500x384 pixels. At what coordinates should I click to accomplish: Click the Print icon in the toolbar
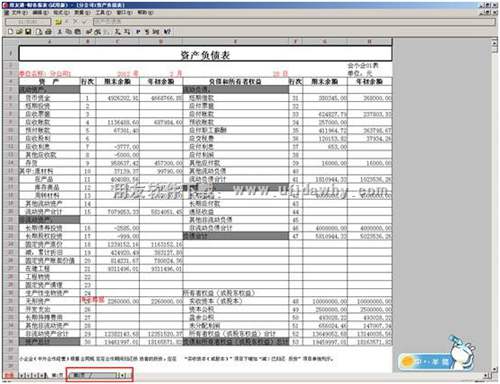pyautogui.click(x=48, y=32)
